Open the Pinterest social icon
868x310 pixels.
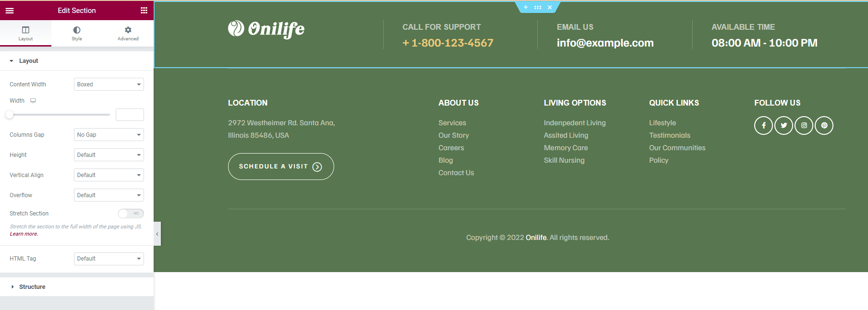tap(824, 126)
